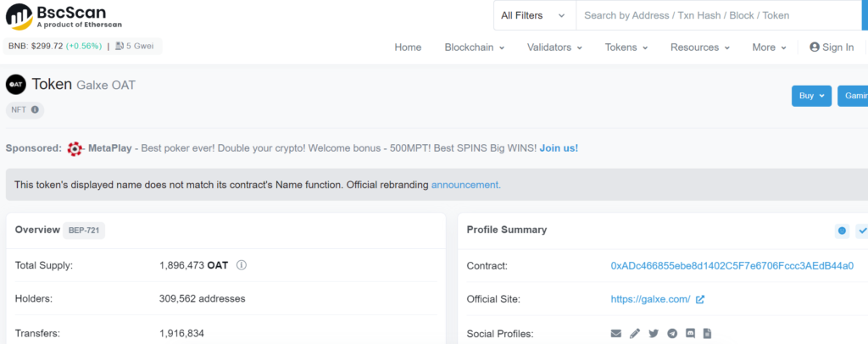The width and height of the screenshot is (868, 344).
Task: Open the All Filters dropdown
Action: (x=534, y=15)
